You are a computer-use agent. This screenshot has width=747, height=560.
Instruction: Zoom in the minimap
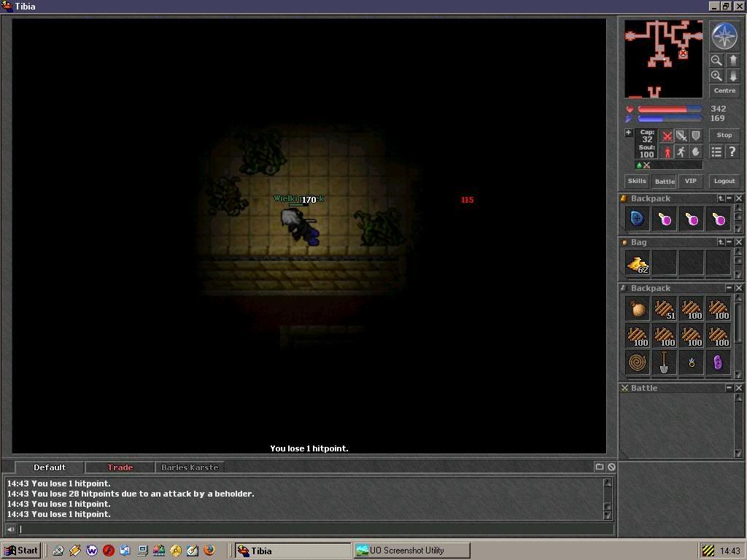click(716, 76)
